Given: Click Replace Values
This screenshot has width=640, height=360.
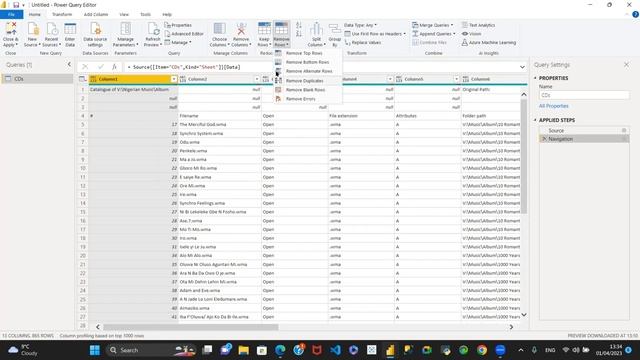Looking at the screenshot, I should coord(363,42).
